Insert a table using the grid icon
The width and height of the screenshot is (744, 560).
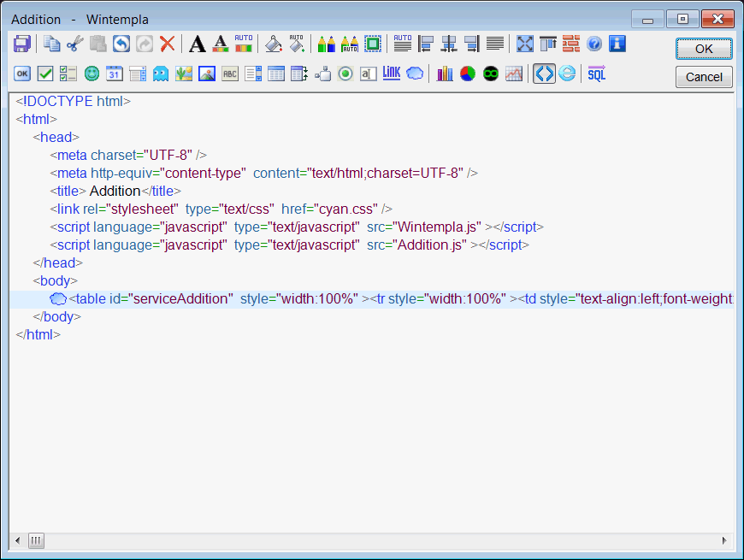276,74
